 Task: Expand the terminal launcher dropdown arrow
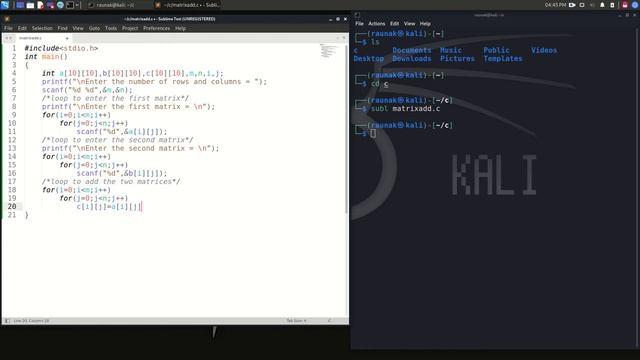coord(77,5)
